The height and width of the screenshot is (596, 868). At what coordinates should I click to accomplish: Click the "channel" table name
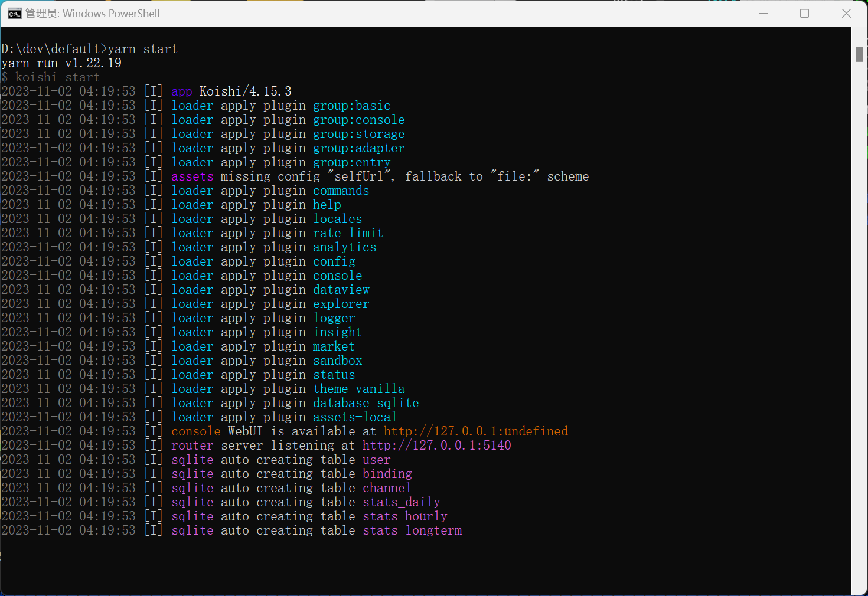pos(387,488)
